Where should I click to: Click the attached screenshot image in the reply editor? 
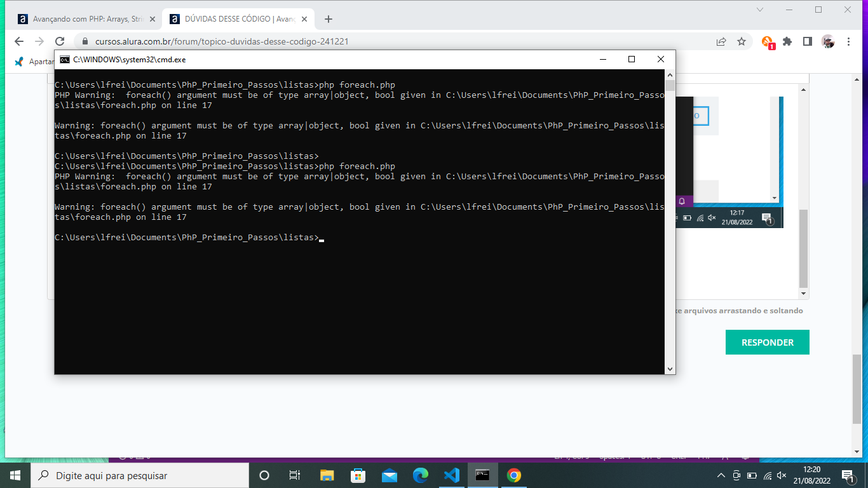729,162
